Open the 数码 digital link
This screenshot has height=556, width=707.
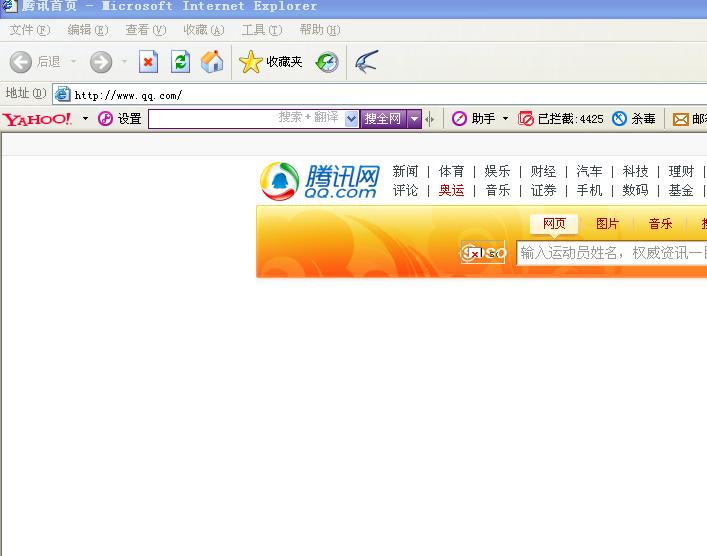pos(635,190)
